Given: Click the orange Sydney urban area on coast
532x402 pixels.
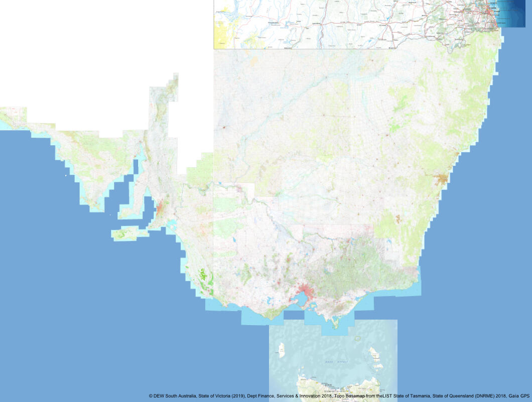Looking at the screenshot, I should coord(442,178).
